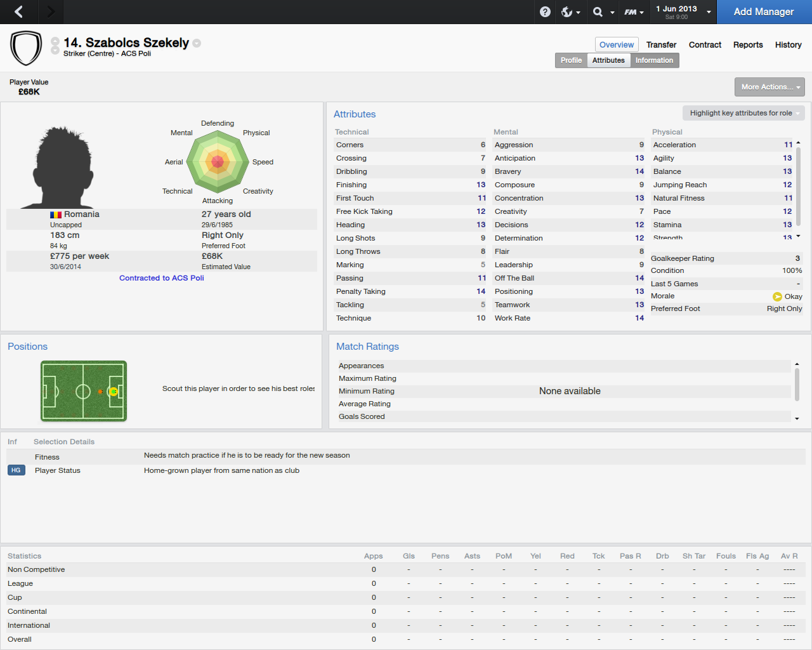Open the History tab
This screenshot has width=812, height=650.
coord(788,44)
